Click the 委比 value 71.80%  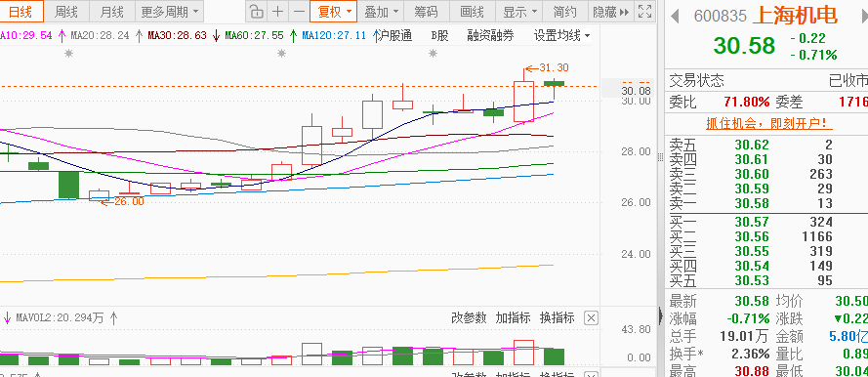point(746,102)
